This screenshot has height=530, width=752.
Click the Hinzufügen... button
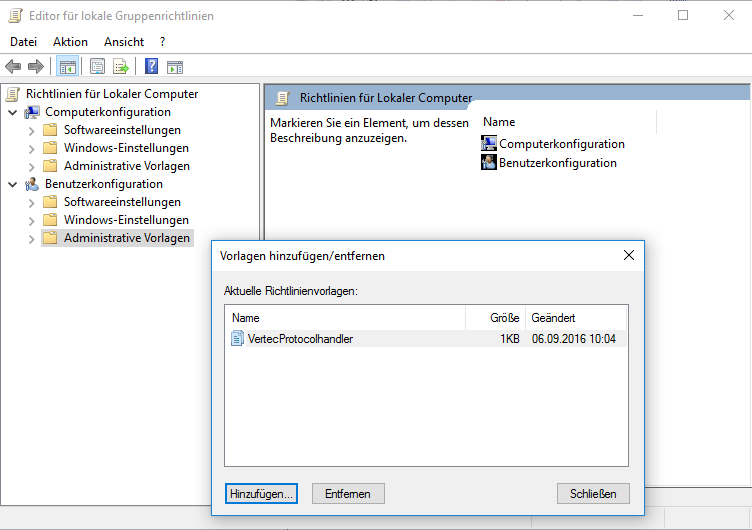pos(261,494)
